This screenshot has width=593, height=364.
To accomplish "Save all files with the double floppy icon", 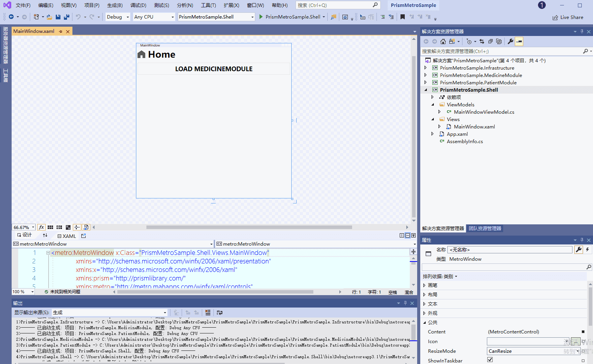I will point(66,17).
